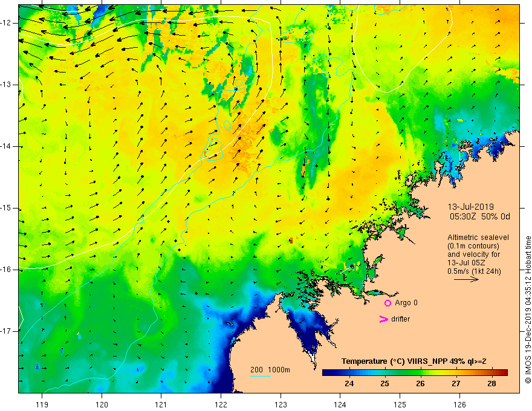Viewport: 532px width, 411px height.
Task: Click the 'drifter' legend label
Action: click(x=400, y=319)
